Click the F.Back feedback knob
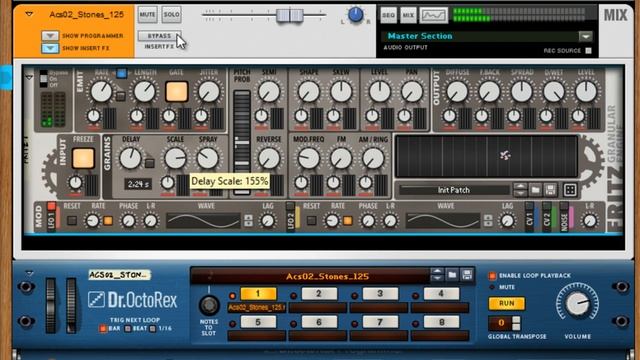 [x=489, y=91]
